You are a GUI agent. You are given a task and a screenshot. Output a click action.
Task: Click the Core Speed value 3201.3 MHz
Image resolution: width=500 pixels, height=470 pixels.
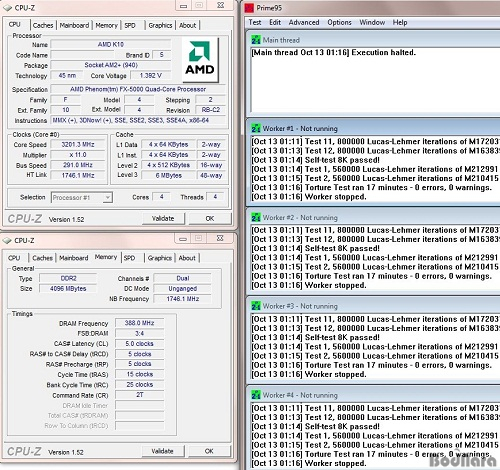78,145
